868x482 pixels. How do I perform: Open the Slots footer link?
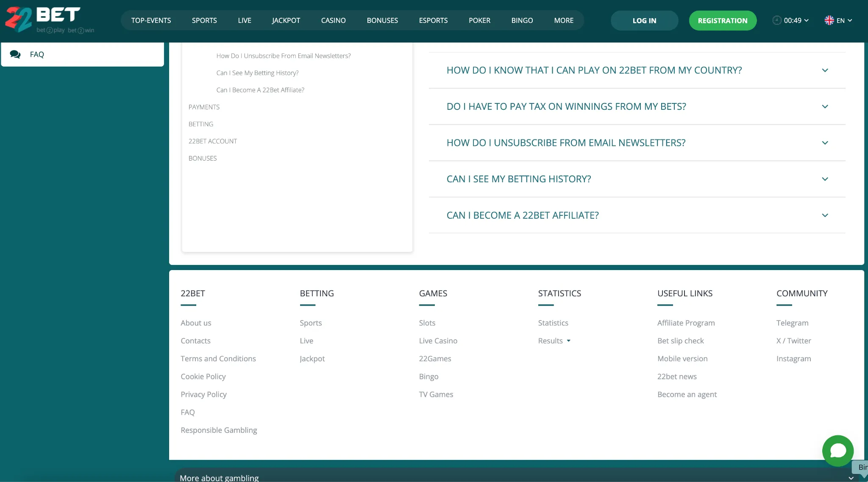(x=427, y=323)
